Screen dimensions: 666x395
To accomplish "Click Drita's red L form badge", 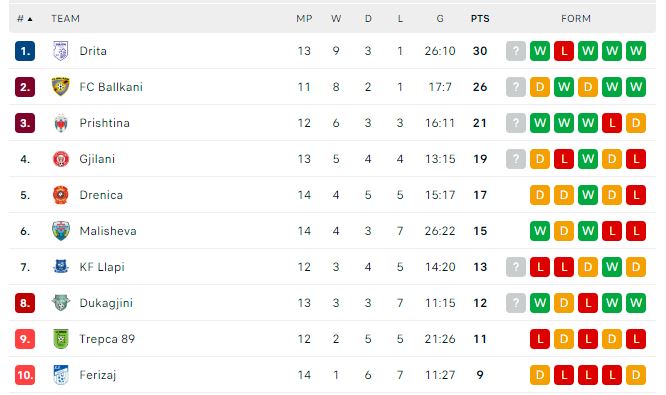I will [x=564, y=51].
